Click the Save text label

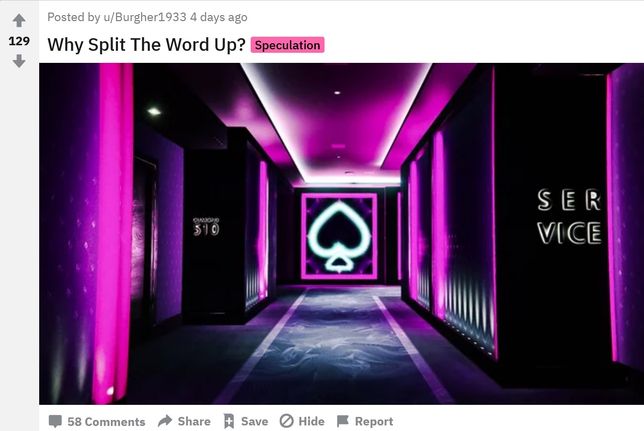point(255,421)
